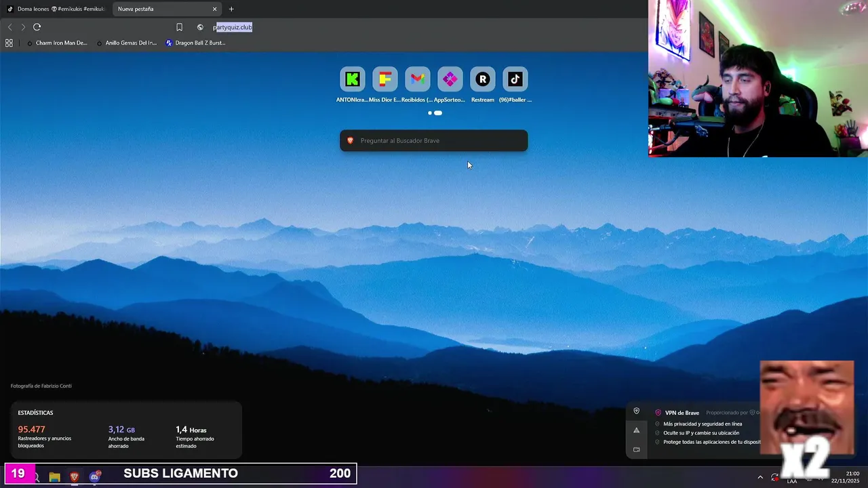Open the Miss Dior shortcut tile

(384, 79)
